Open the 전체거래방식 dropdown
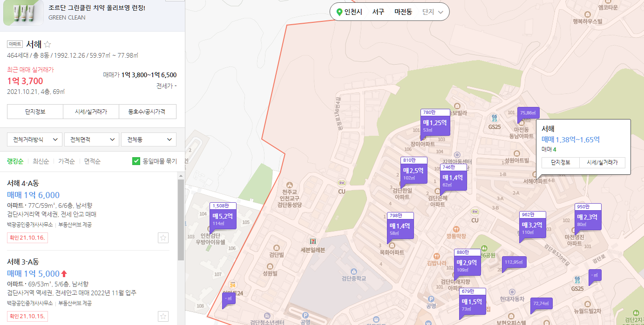The image size is (644, 325). point(34,139)
